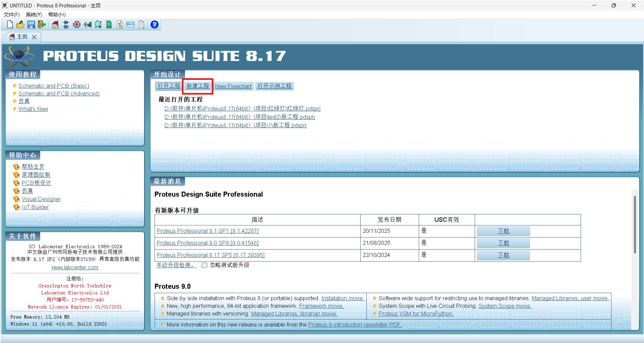Open 仿真 link under 帮助中心

click(x=27, y=191)
